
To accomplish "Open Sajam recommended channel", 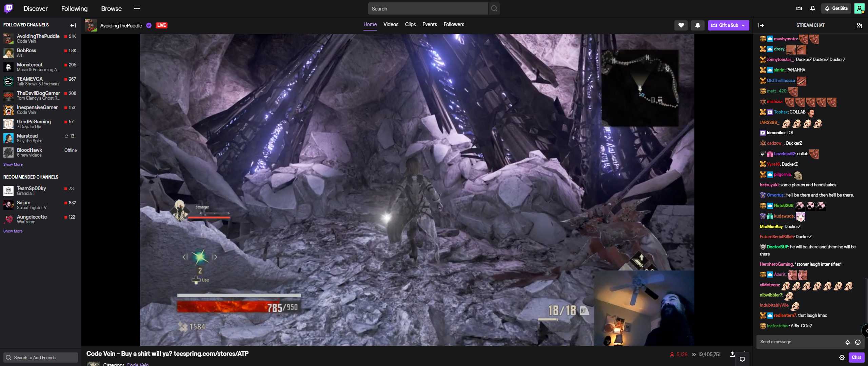I will pyautogui.click(x=40, y=205).
